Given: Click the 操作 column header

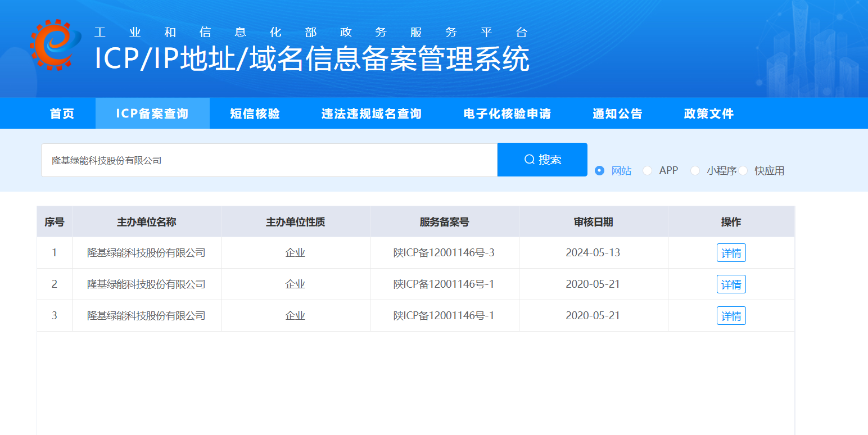Looking at the screenshot, I should click(731, 222).
